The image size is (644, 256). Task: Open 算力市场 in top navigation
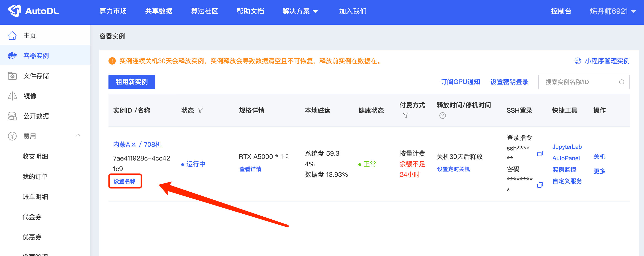click(x=113, y=11)
